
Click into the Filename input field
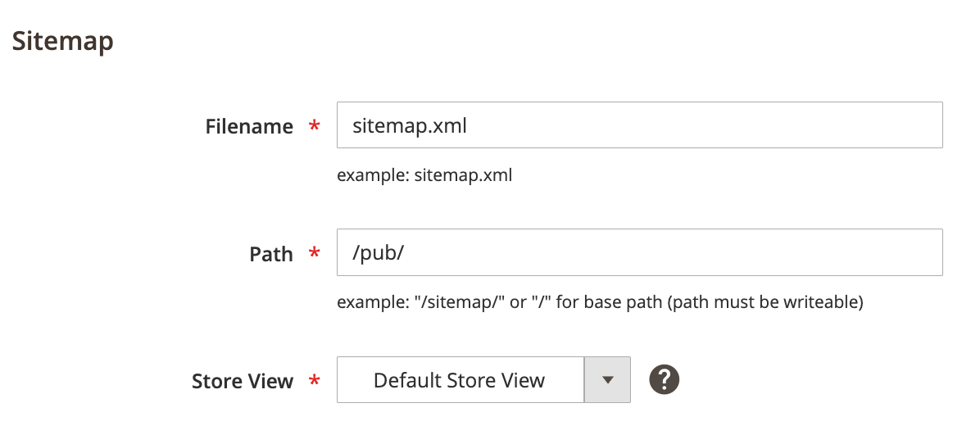click(x=639, y=125)
